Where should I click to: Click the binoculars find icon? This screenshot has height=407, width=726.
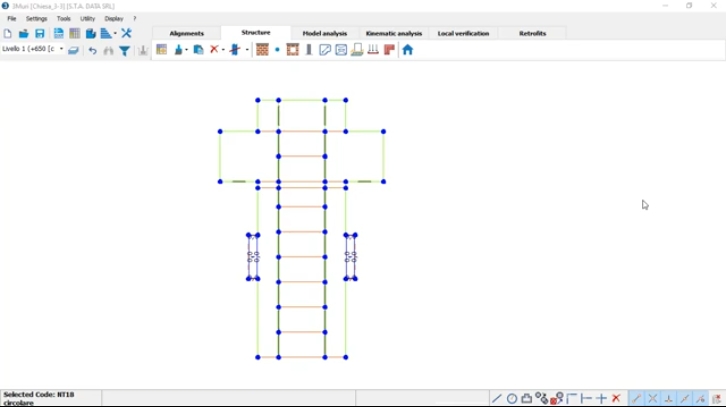(108, 50)
